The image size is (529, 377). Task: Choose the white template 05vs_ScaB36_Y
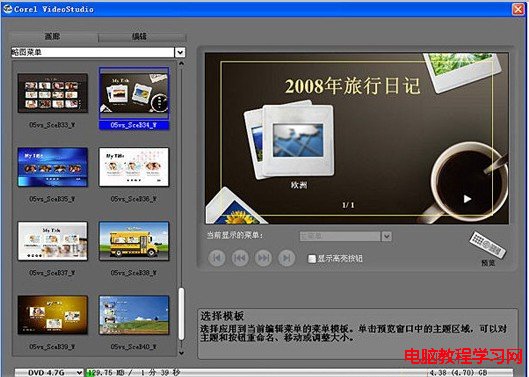pos(134,167)
